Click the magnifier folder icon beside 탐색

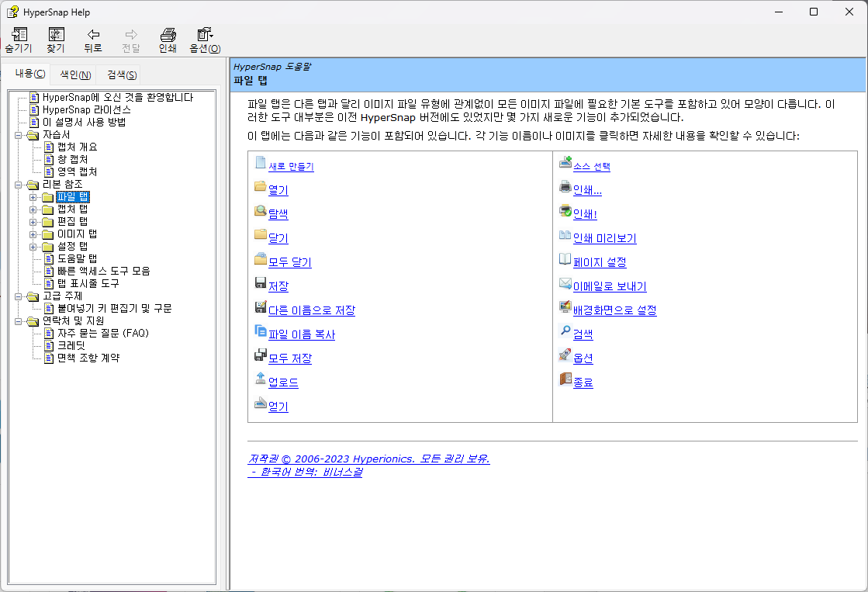261,210
